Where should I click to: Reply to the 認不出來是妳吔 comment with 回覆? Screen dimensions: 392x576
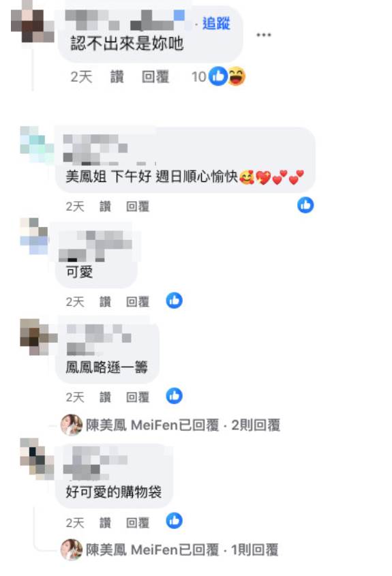[x=155, y=77]
